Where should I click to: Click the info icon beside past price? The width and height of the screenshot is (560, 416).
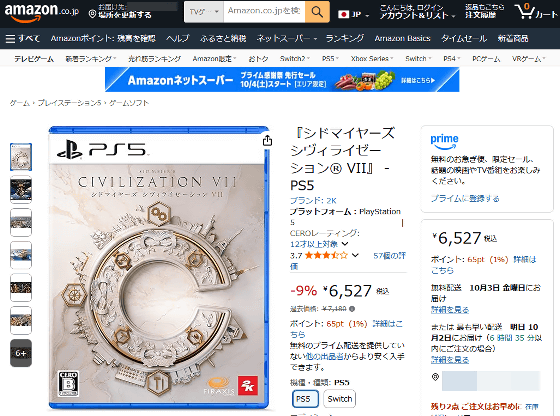pos(352,309)
